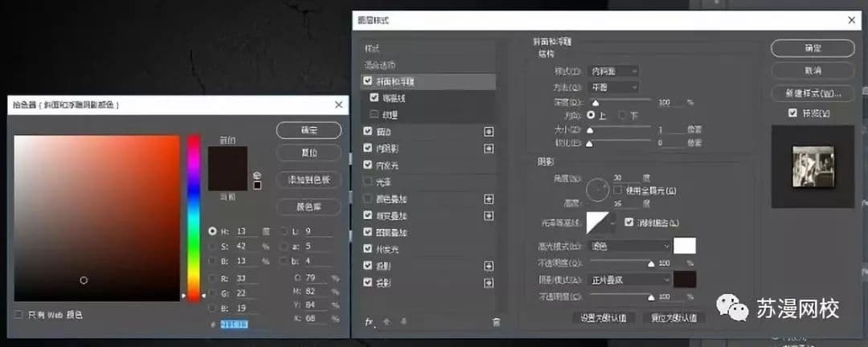868x347 pixels.
Task: Add another Stroke (描边) effect with plus icon
Action: pos(489,132)
